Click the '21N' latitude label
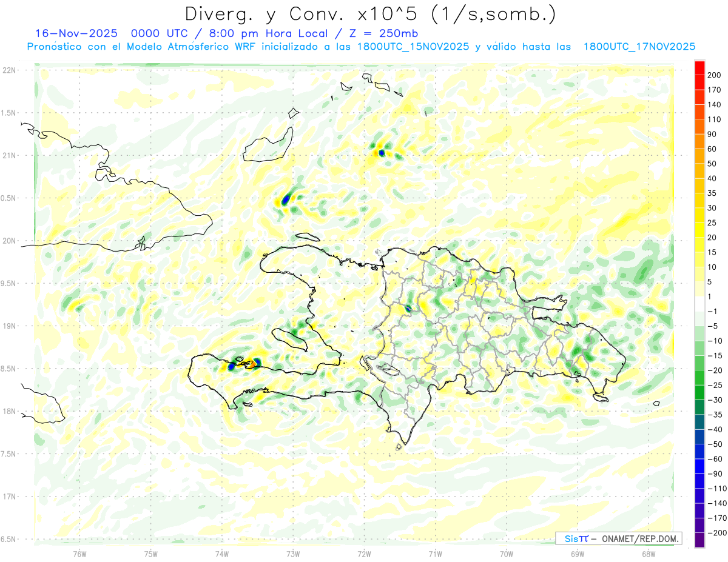The image size is (728, 562). 9,155
